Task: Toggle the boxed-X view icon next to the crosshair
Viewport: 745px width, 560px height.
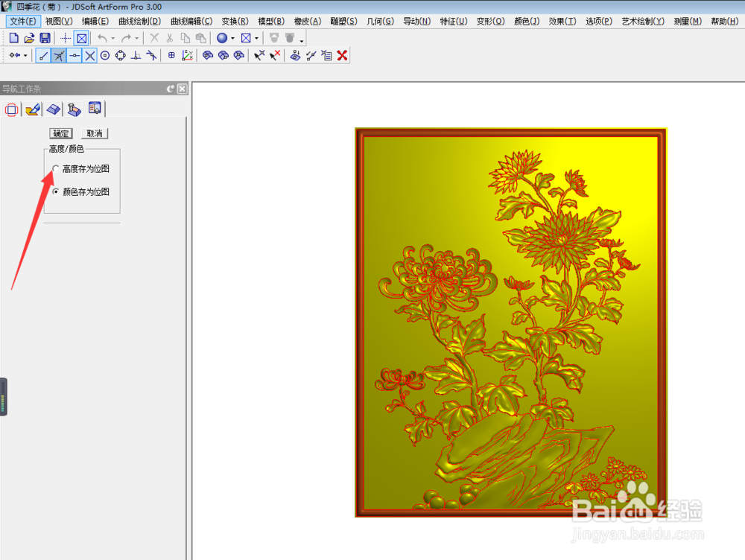Action: pos(82,38)
